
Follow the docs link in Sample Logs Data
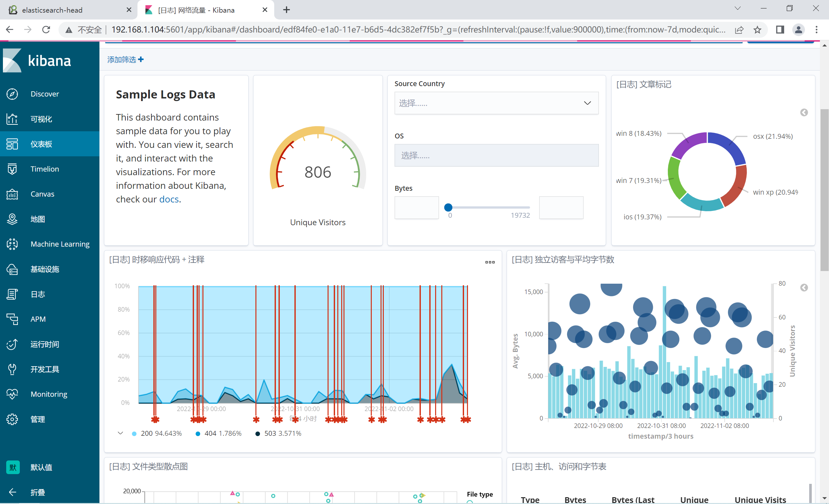pos(169,199)
